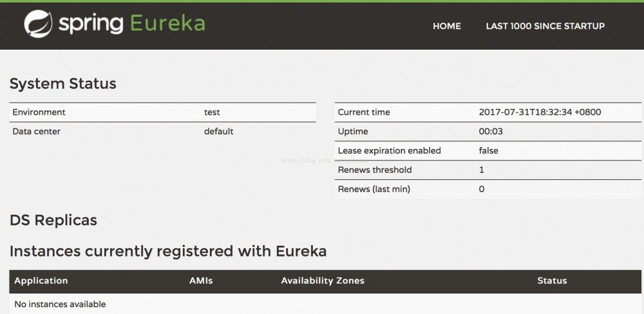Screen dimensions: 644x314
Task: Select the Environment row label
Action: point(39,112)
